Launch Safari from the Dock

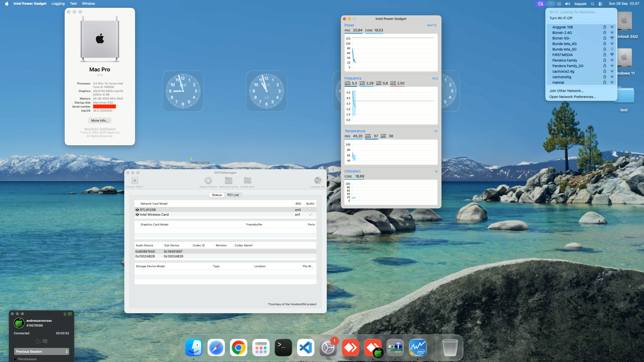point(216,348)
